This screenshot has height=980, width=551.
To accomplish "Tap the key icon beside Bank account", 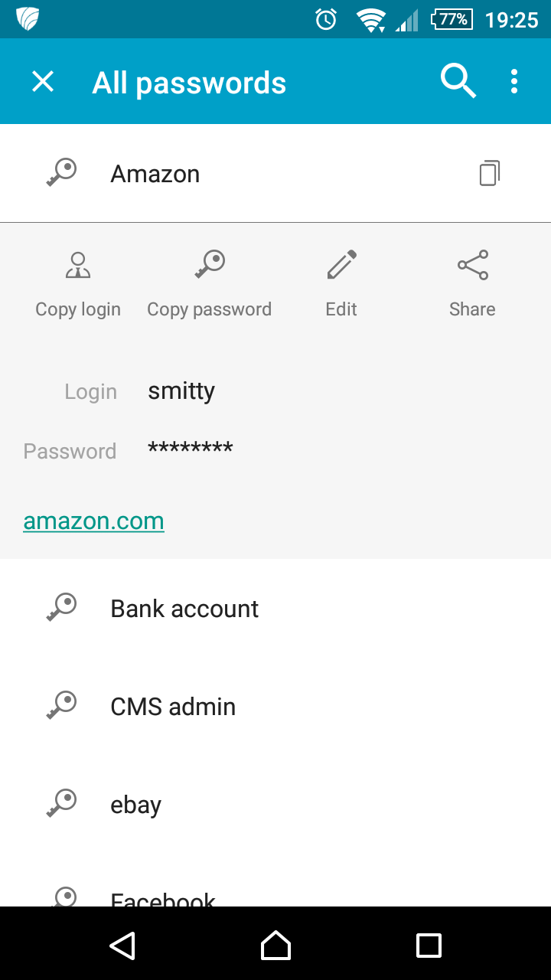I will click(61, 608).
